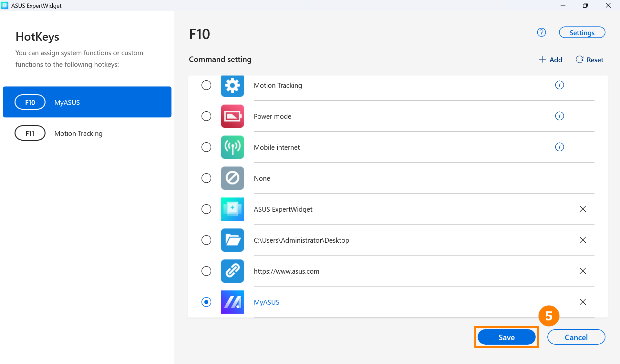Open the Settings button
Screen dimensions: 620x364
pos(582,33)
